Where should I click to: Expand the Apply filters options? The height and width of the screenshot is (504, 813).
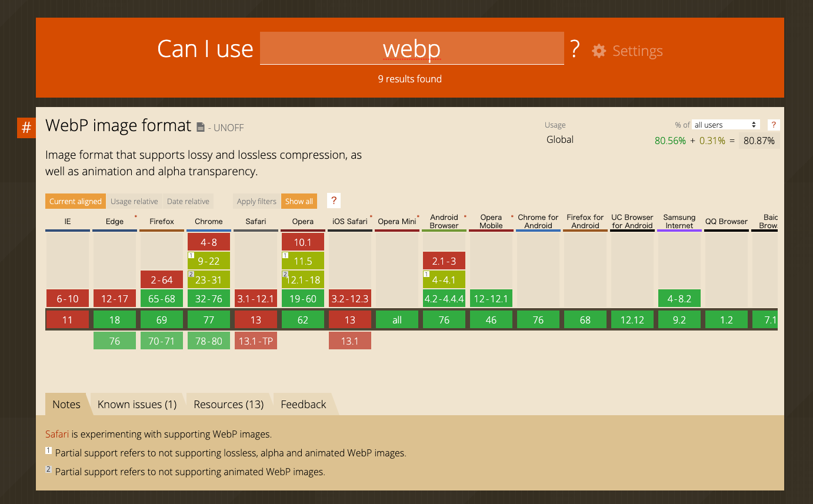click(x=256, y=201)
